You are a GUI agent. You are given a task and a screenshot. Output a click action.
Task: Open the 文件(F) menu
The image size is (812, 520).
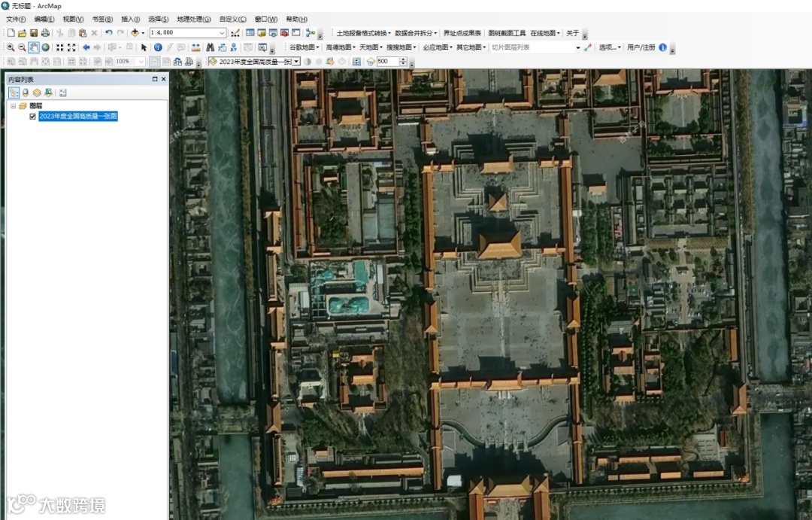click(16, 19)
